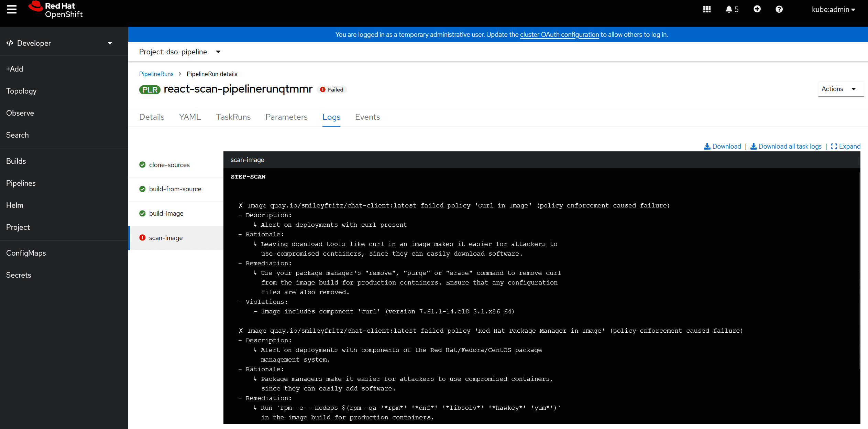
Task: Click the Download log arrow icon
Action: 707,147
